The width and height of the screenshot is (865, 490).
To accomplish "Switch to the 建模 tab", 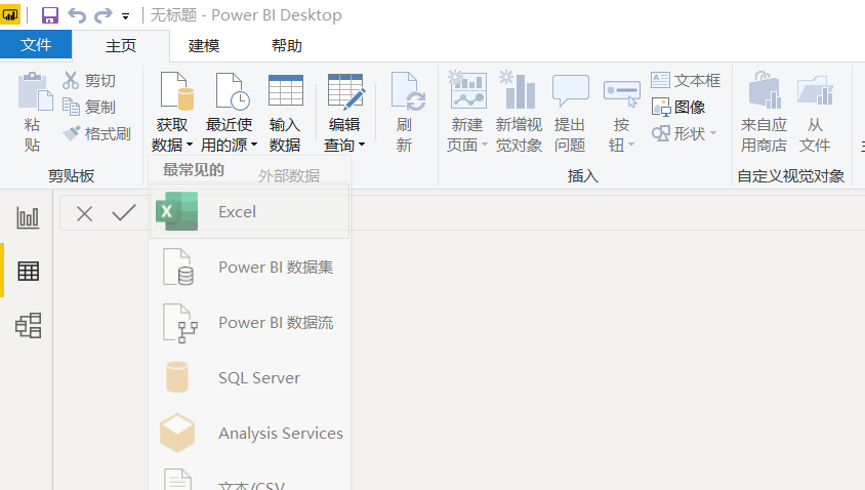I will tap(204, 46).
